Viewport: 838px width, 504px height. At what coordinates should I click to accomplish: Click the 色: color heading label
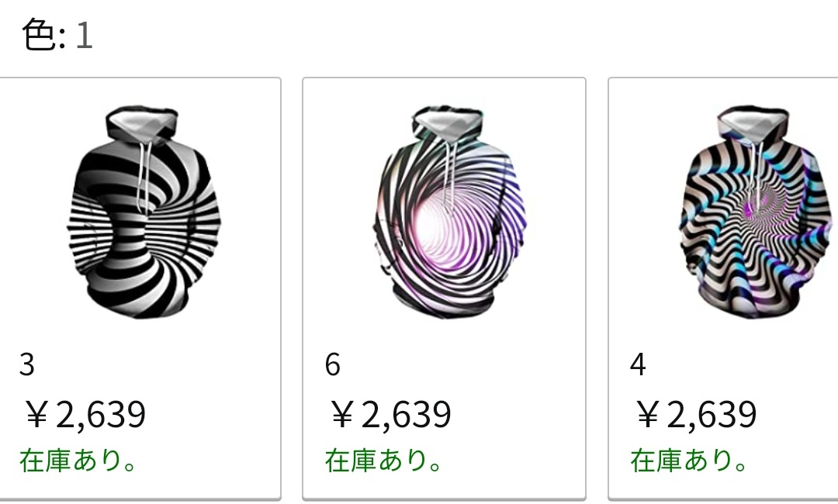pyautogui.click(x=43, y=35)
